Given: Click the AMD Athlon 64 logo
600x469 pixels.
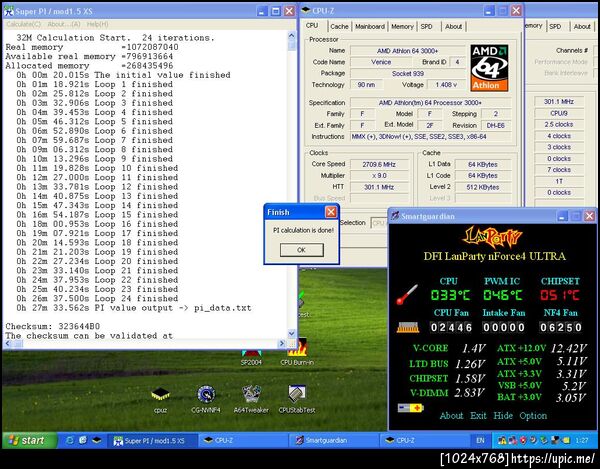Looking at the screenshot, I should pos(489,68).
